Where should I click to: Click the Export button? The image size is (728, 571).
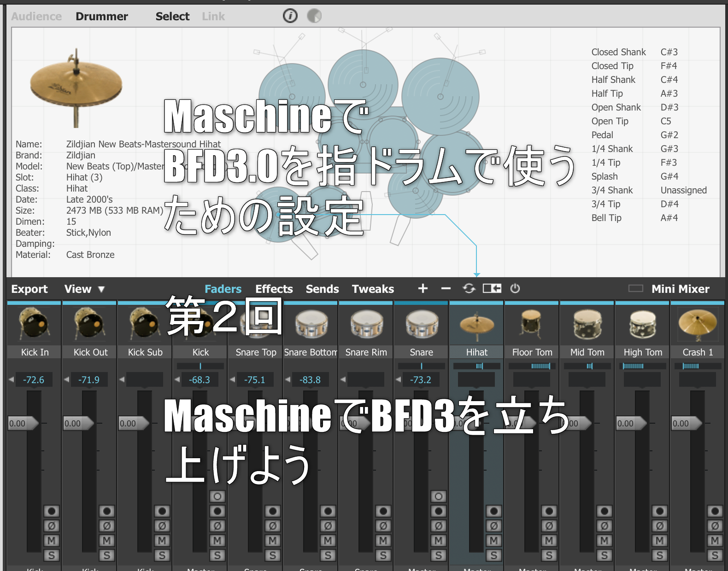click(29, 289)
